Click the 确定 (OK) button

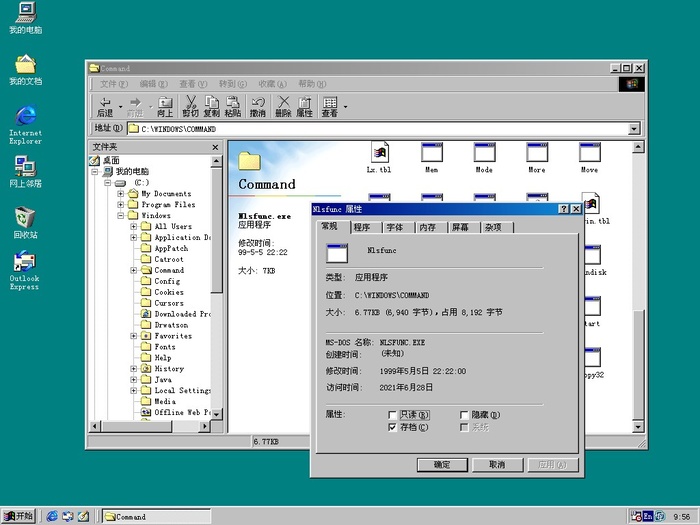[x=442, y=465]
